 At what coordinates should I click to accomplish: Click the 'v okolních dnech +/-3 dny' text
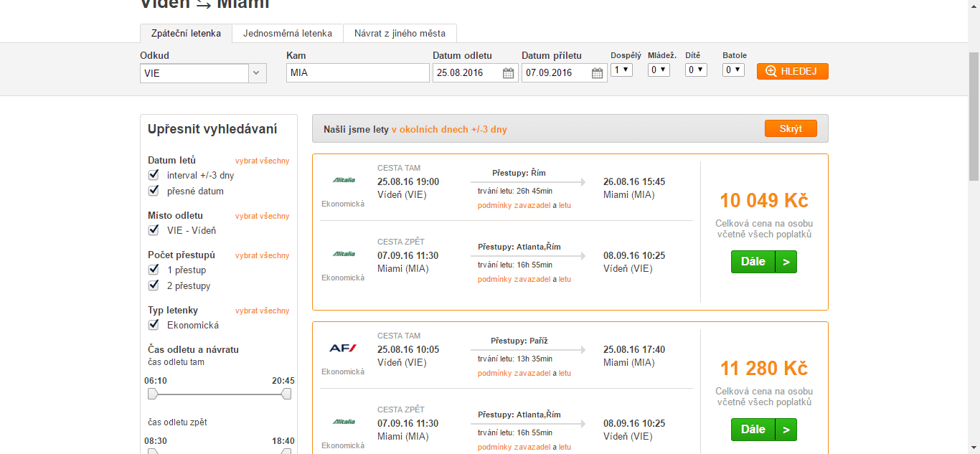click(x=449, y=130)
